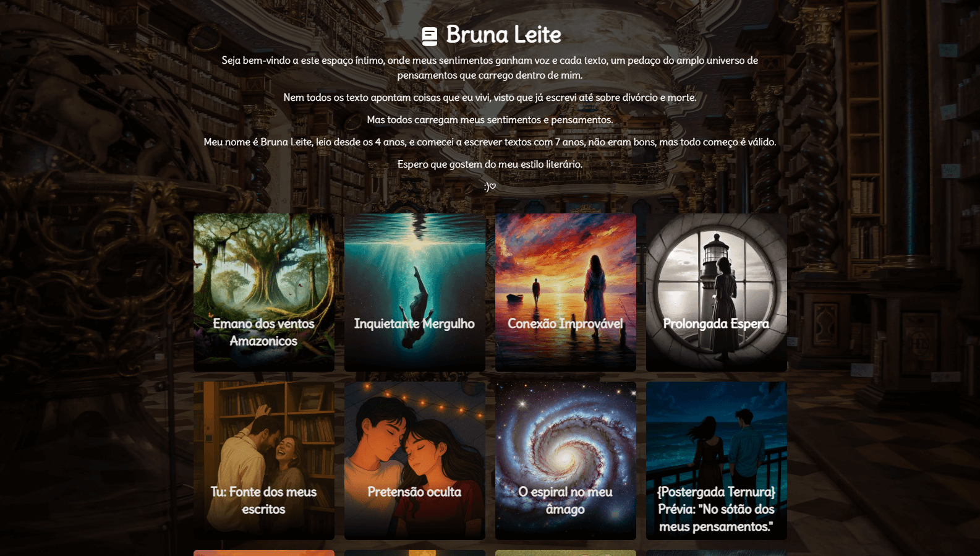
Task: Select the Conexão Improvável thumbnail
Action: pos(566,293)
